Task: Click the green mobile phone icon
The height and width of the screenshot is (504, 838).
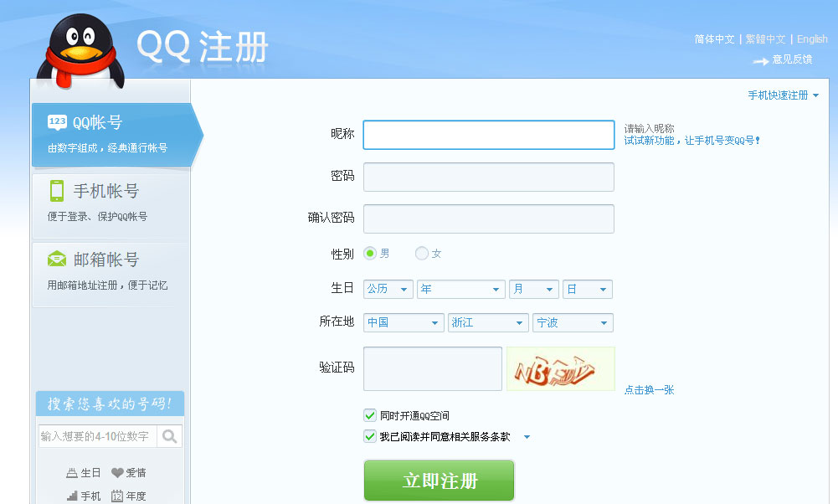Action: (57, 191)
